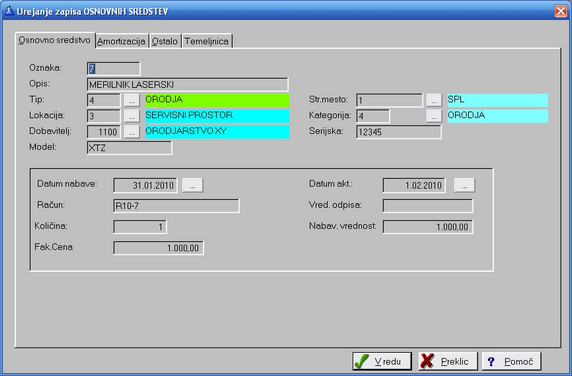Open the Kategorija lookup browse button
The width and height of the screenshot is (572, 376).
pos(434,116)
